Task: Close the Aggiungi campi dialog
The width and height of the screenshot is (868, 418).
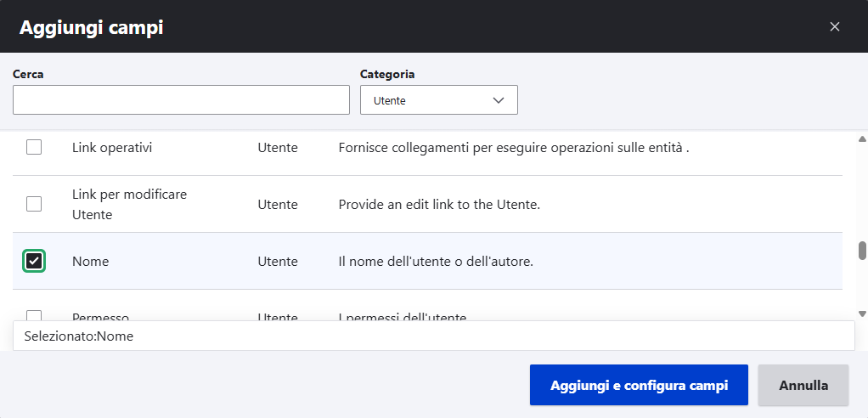Action: point(835,26)
